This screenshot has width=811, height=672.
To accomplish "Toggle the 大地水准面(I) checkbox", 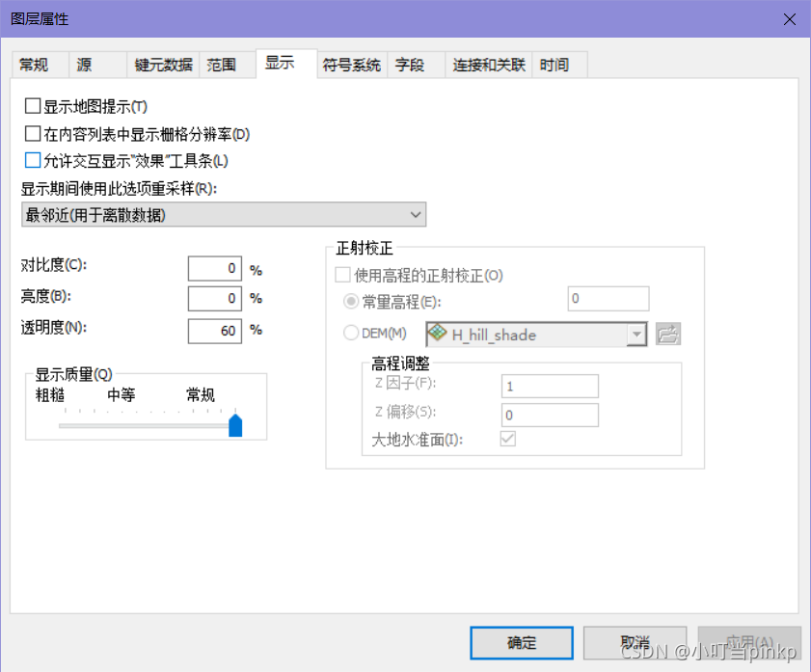I will click(x=508, y=439).
